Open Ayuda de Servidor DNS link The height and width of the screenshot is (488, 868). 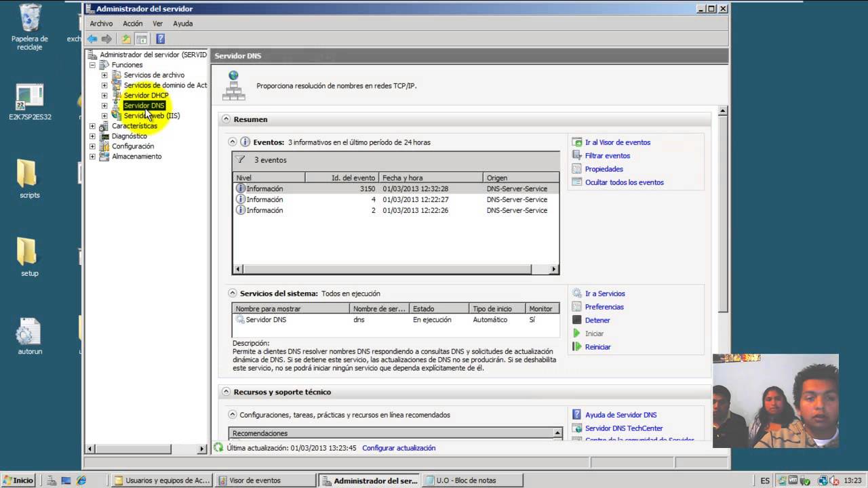click(621, 415)
